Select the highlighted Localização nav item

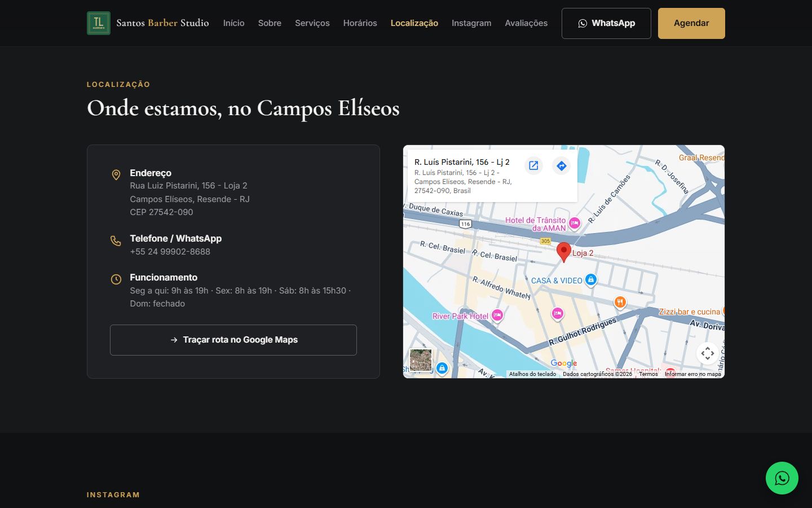[x=414, y=23]
